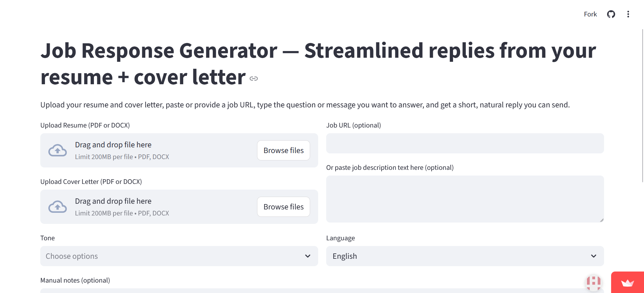Focus the job description text area

coord(465,199)
